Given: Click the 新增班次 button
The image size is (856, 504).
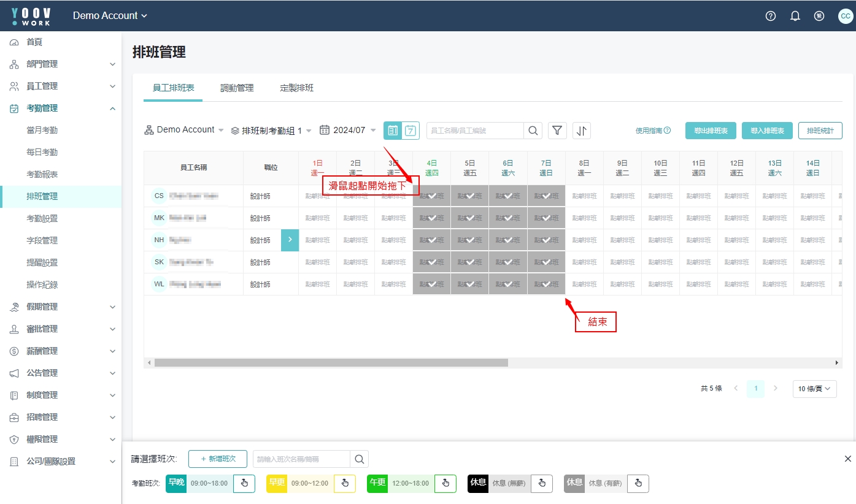Looking at the screenshot, I should 217,459.
